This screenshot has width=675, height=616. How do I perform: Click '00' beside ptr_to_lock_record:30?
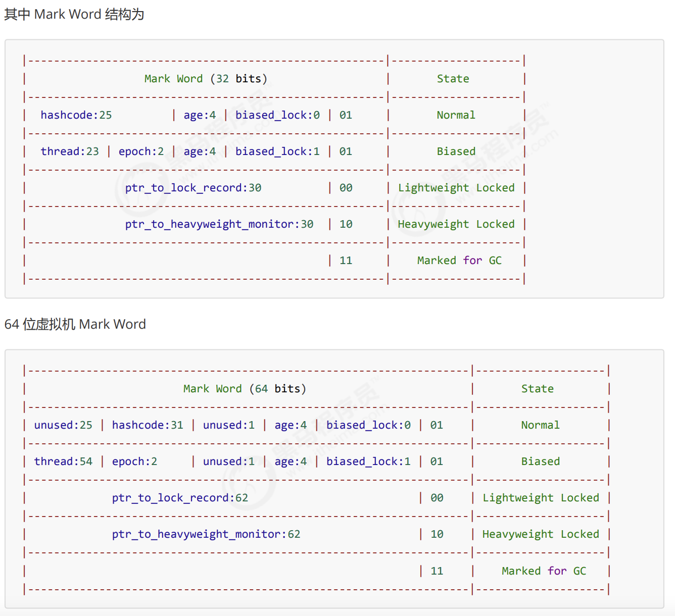[x=346, y=188]
